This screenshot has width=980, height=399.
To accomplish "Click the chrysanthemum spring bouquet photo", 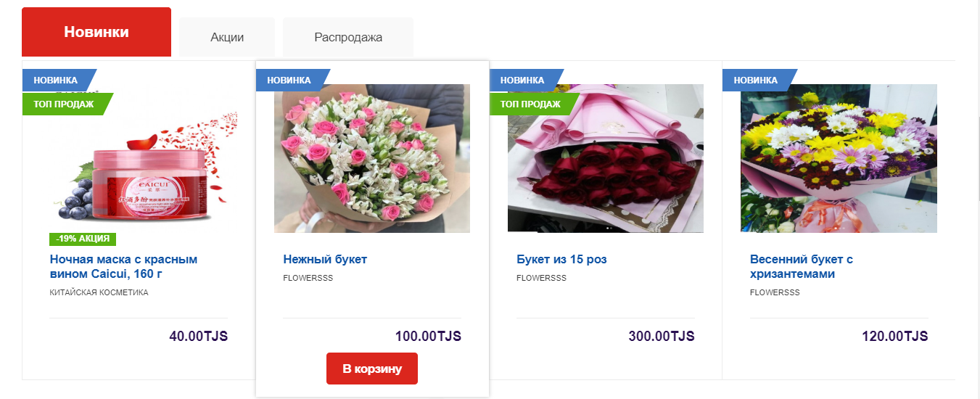I will click(839, 158).
